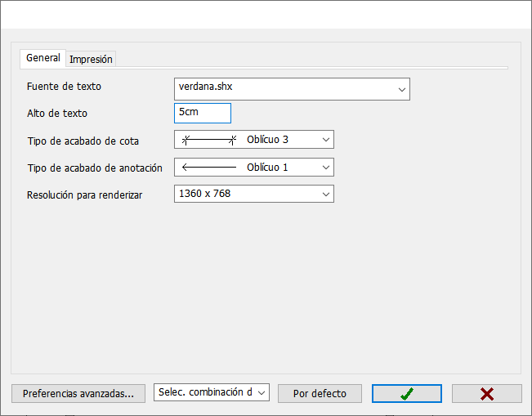Cancel with the red X button
532x416 pixels.
coord(486,394)
